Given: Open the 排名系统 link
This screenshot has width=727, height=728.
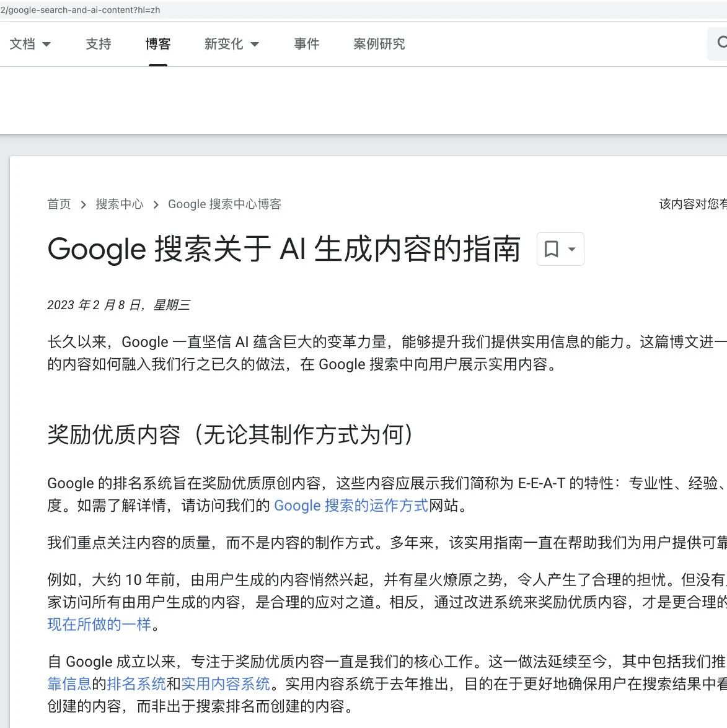Looking at the screenshot, I should pos(136,683).
